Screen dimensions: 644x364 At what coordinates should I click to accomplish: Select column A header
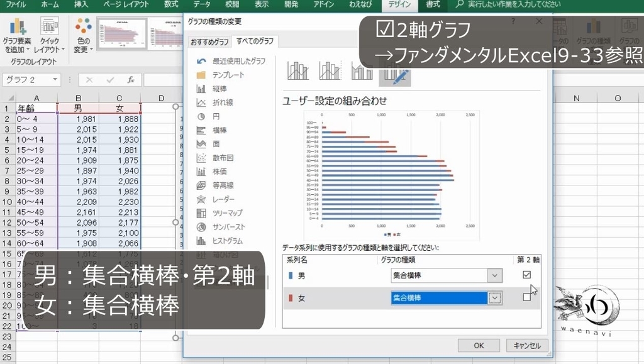[x=36, y=98]
